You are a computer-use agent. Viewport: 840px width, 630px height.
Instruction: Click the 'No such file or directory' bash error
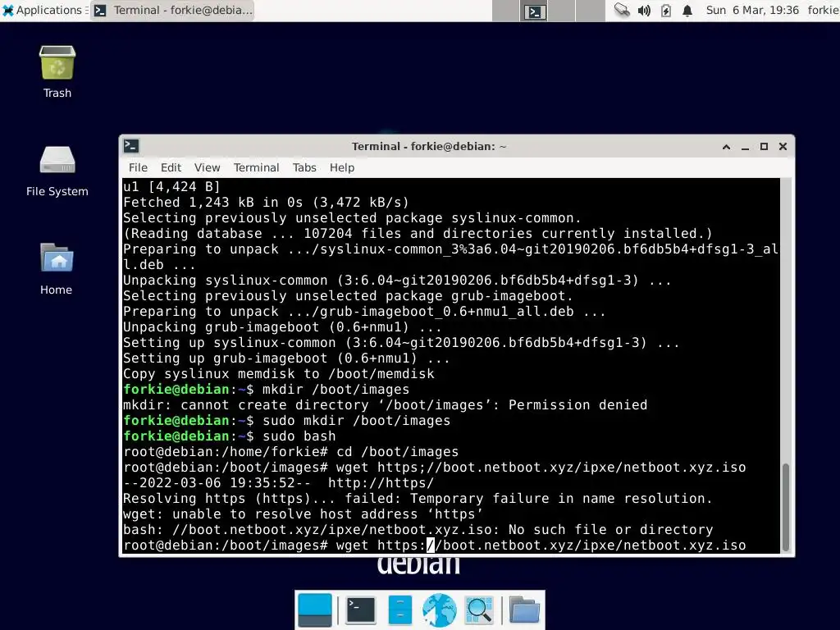(418, 530)
